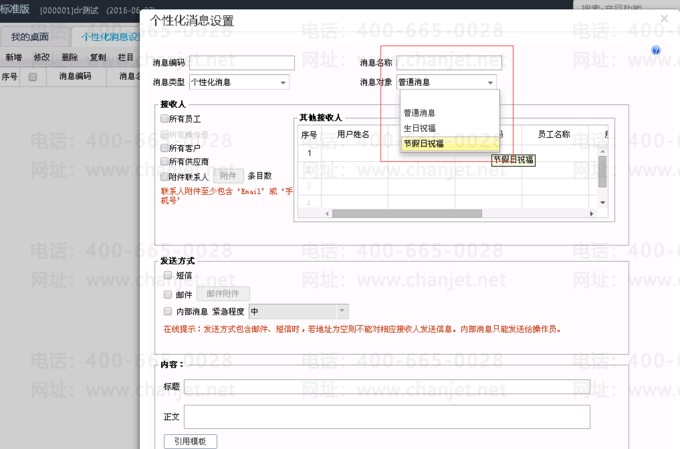Check the 所有员工 checkbox
680x449 pixels.
tap(164, 118)
